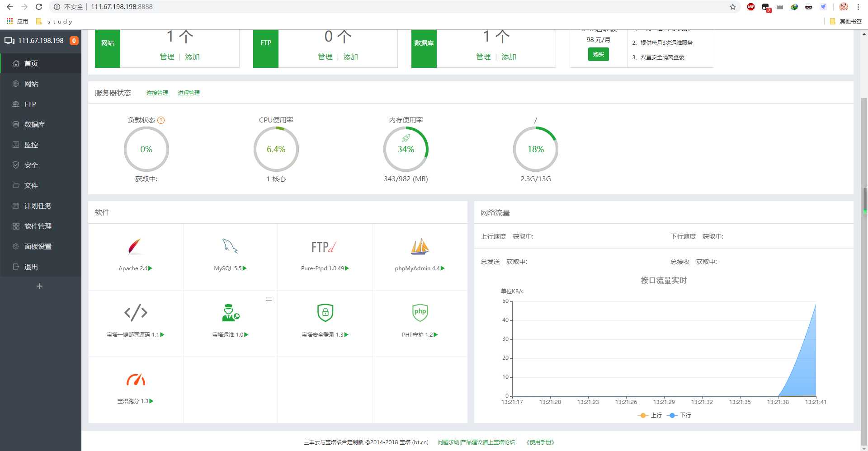Screen dimensions: 868x451
Task: Toggle 下行 legend in traffic chart
Action: pyautogui.click(x=679, y=415)
